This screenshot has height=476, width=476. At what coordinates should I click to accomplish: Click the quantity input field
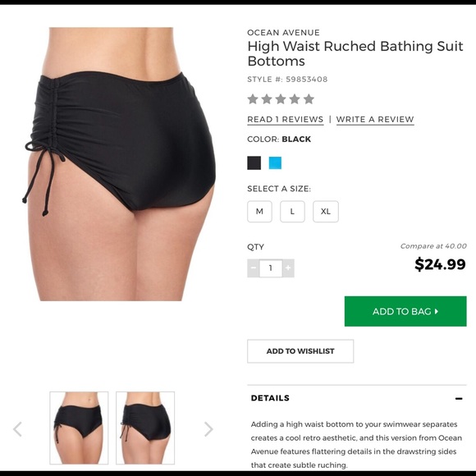point(271,268)
